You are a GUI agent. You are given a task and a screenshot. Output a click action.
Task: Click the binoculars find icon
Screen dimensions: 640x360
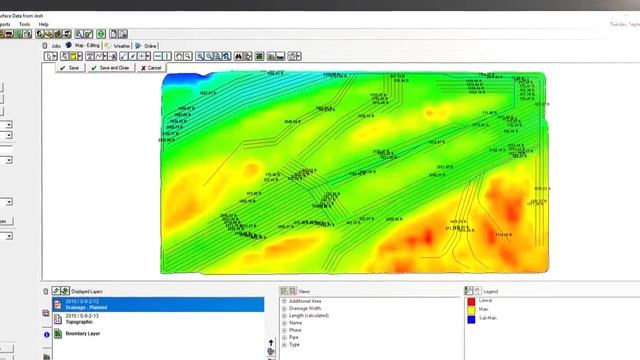(x=238, y=56)
